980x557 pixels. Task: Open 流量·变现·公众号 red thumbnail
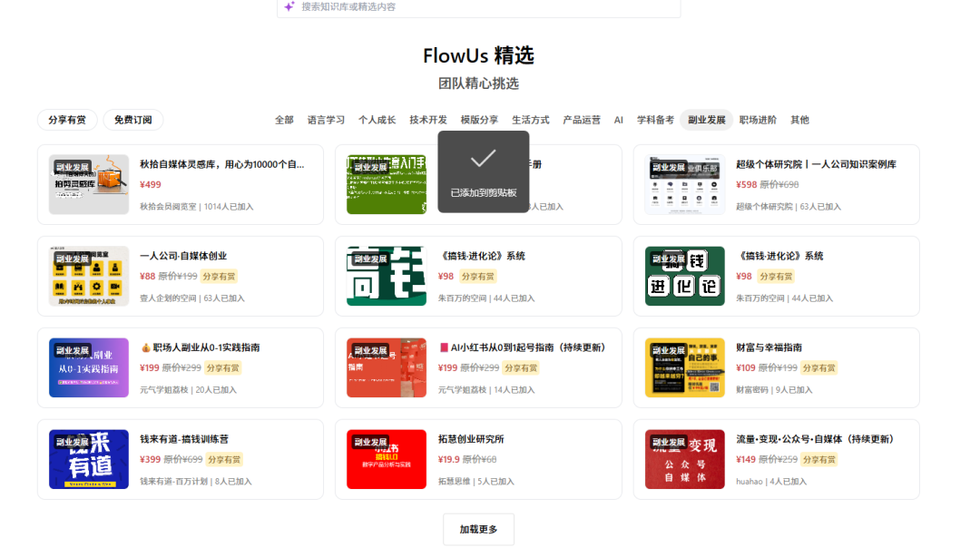(685, 459)
